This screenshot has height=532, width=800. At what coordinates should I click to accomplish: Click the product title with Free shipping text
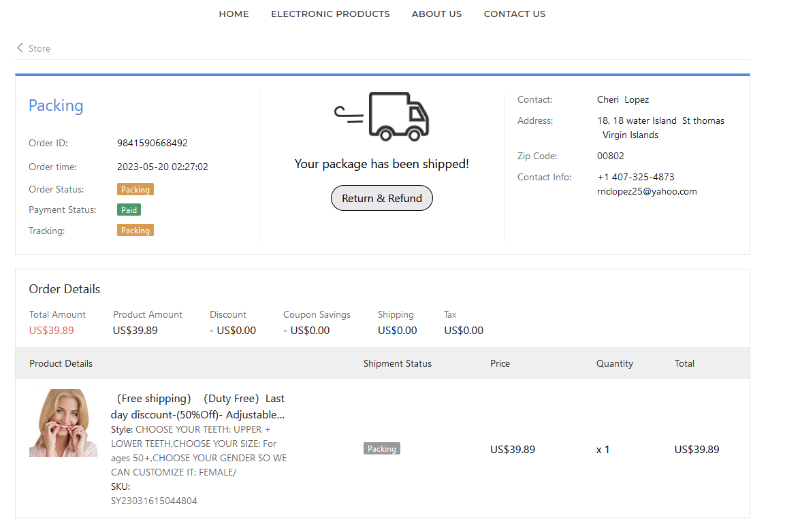pyautogui.click(x=197, y=406)
